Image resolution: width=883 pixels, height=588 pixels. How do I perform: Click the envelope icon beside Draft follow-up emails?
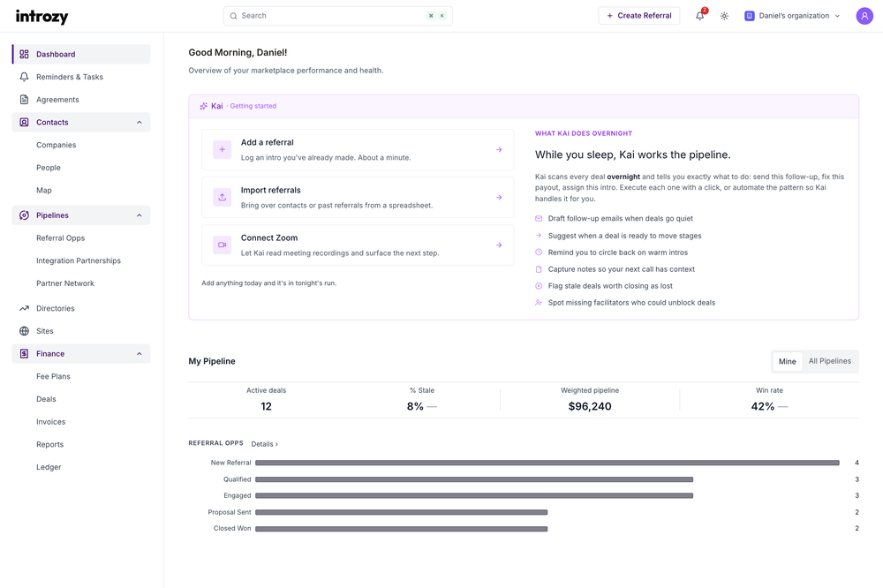pos(539,219)
